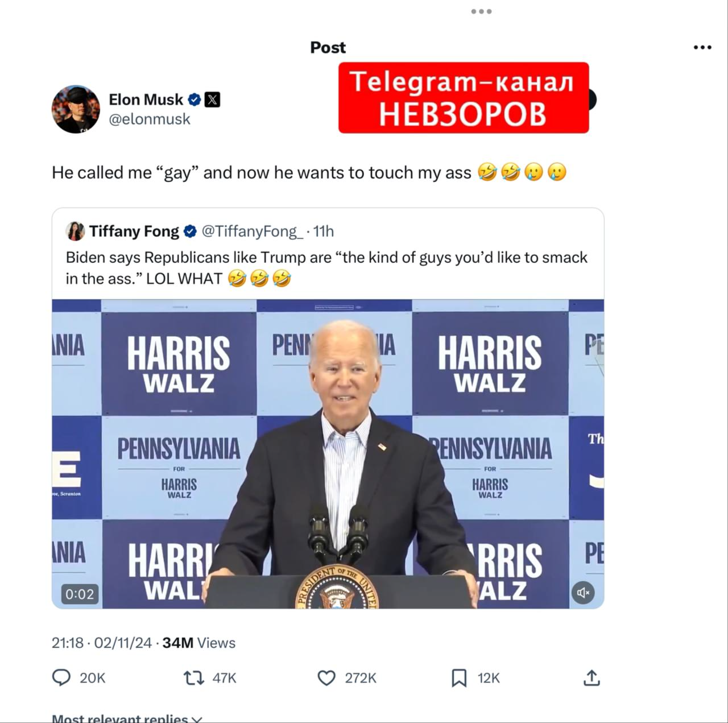Click the reply comment bubble icon
The width and height of the screenshot is (728, 723).
tap(61, 677)
